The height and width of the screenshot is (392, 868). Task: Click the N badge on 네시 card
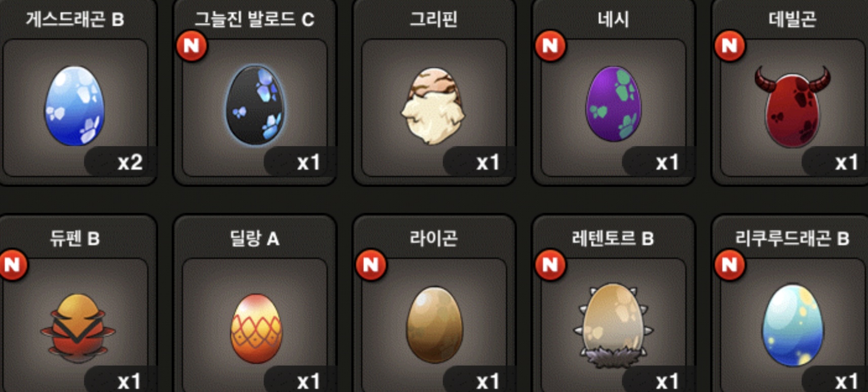550,46
